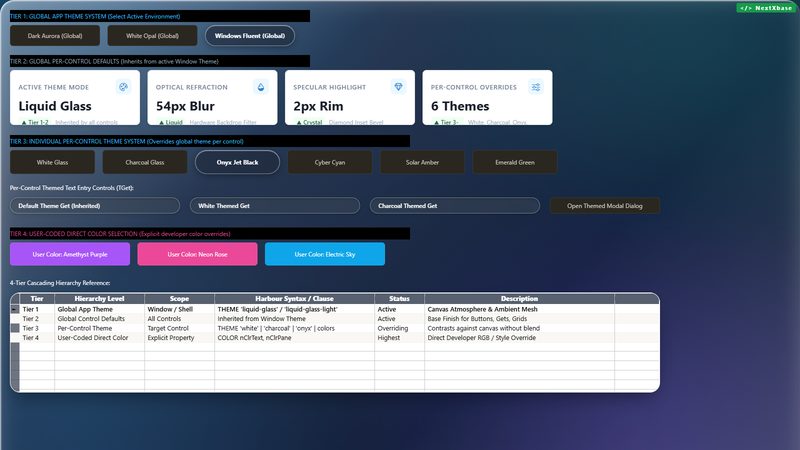The width and height of the screenshot is (800, 450).
Task: Focus the Charcoal Themed Get field
Action: click(x=455, y=206)
